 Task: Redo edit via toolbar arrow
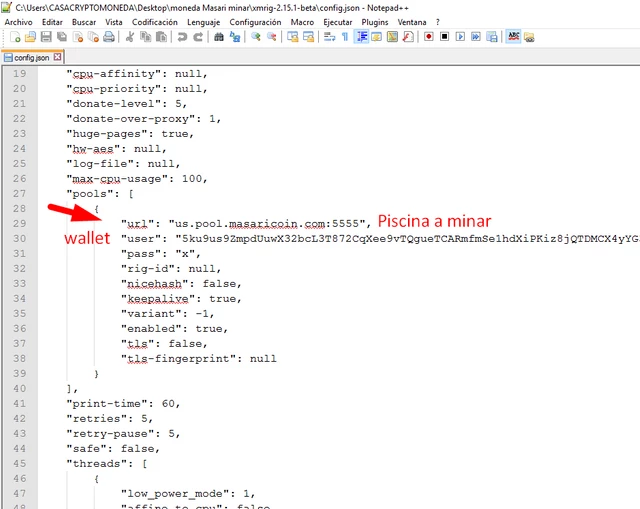pos(198,37)
